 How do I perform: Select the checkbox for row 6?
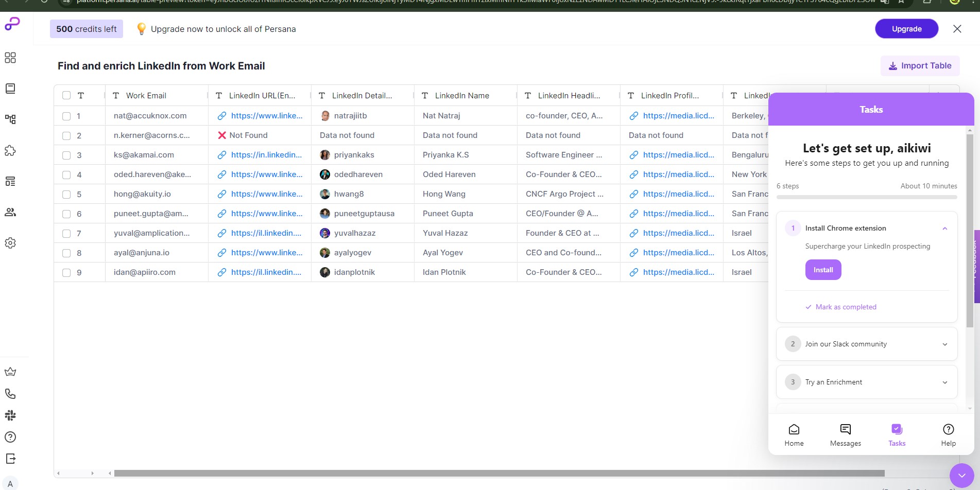tap(66, 214)
